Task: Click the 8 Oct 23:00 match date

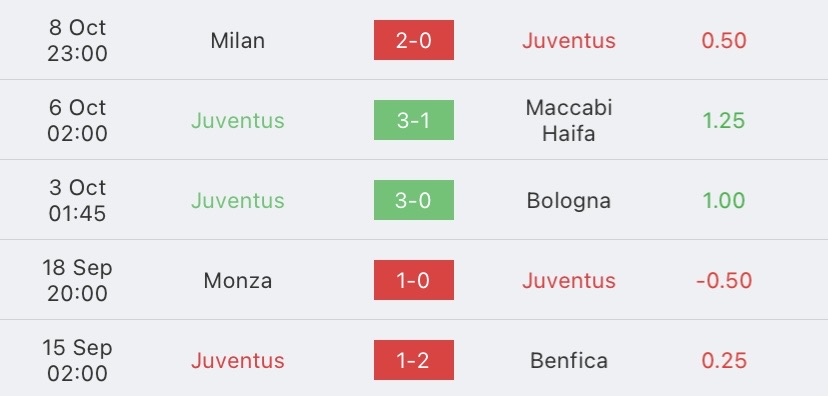Action: click(78, 40)
